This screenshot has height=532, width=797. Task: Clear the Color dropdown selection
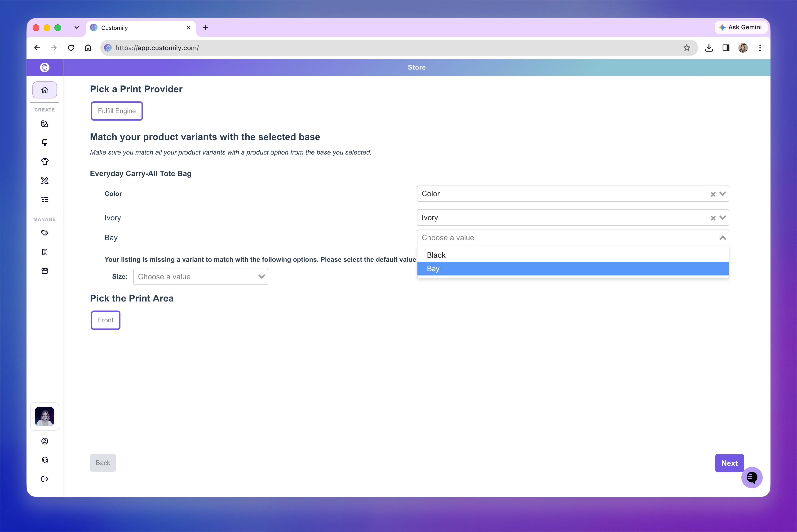coord(713,194)
